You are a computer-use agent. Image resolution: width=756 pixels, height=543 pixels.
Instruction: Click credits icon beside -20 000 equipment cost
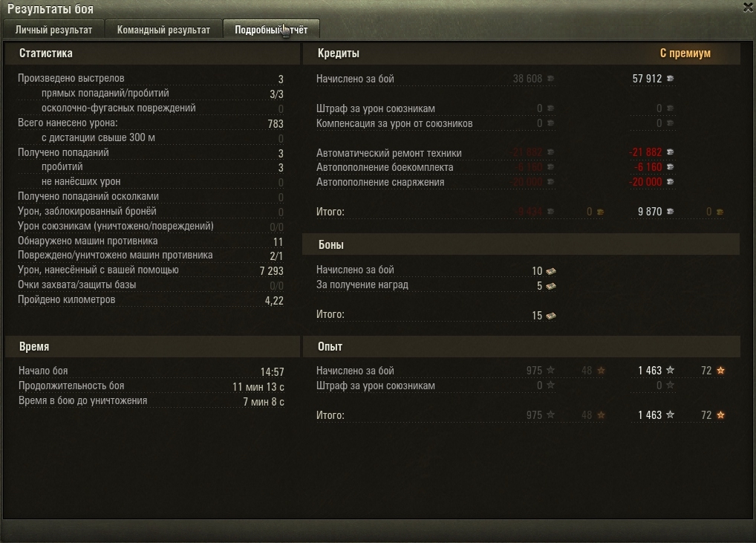[670, 182]
